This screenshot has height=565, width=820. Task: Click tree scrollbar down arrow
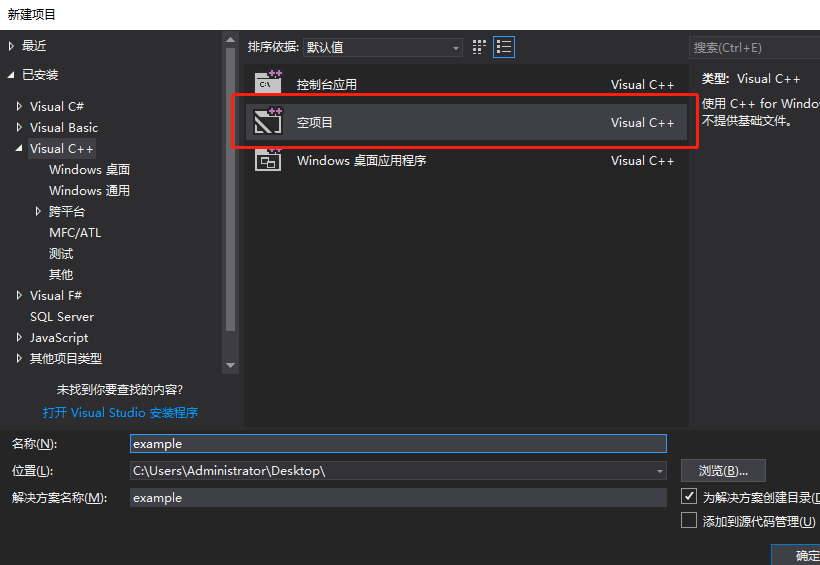click(x=230, y=365)
